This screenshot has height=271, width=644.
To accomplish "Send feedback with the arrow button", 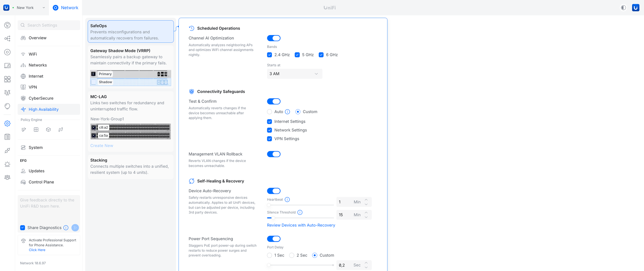I will 75,228.
